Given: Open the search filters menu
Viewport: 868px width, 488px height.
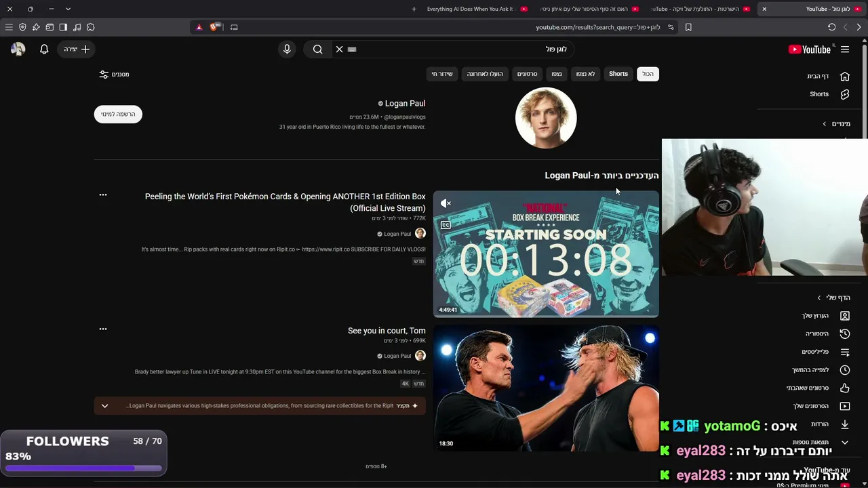Looking at the screenshot, I should click(114, 75).
